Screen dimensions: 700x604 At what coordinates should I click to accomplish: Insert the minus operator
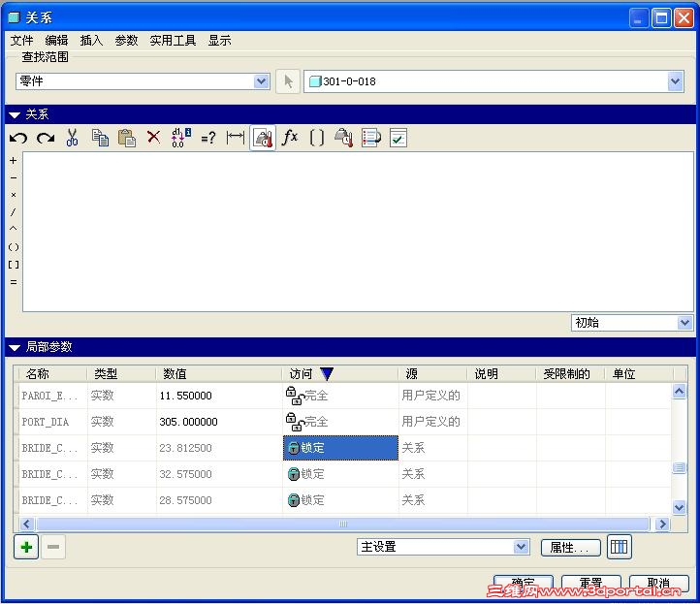14,177
